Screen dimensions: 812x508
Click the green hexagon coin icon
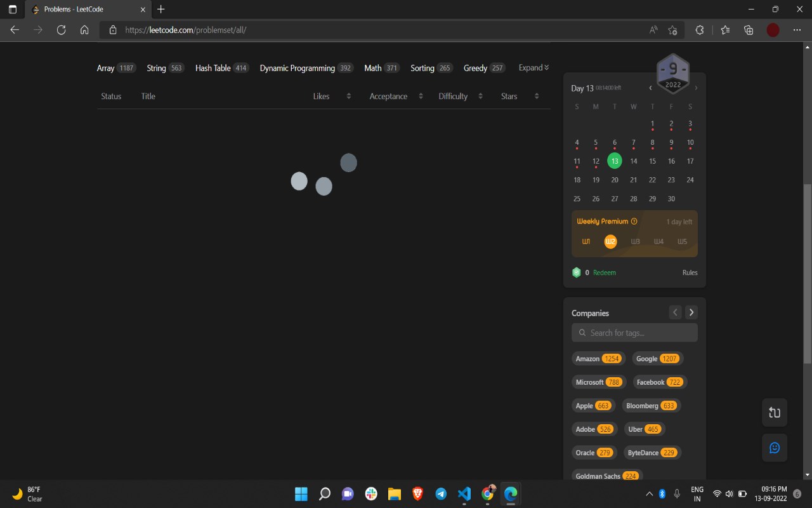577,272
